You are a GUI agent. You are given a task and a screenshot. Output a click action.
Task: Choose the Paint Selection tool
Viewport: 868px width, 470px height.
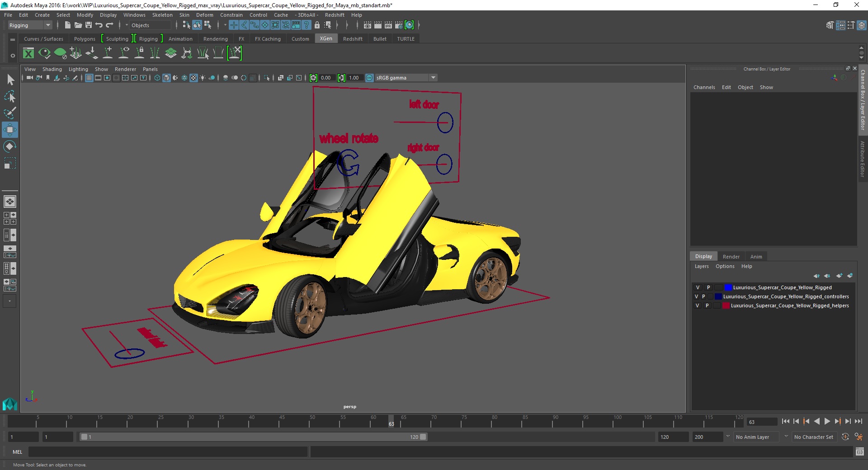(10, 113)
